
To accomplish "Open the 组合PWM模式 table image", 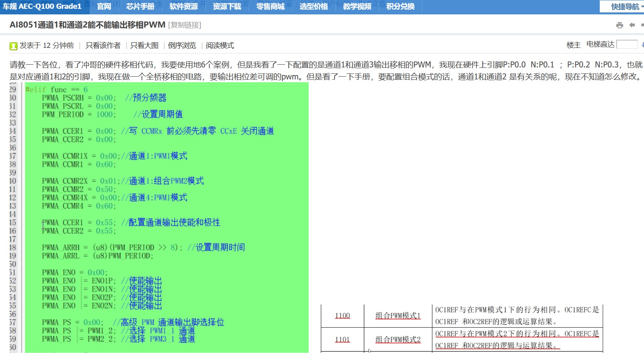I will point(462,328).
